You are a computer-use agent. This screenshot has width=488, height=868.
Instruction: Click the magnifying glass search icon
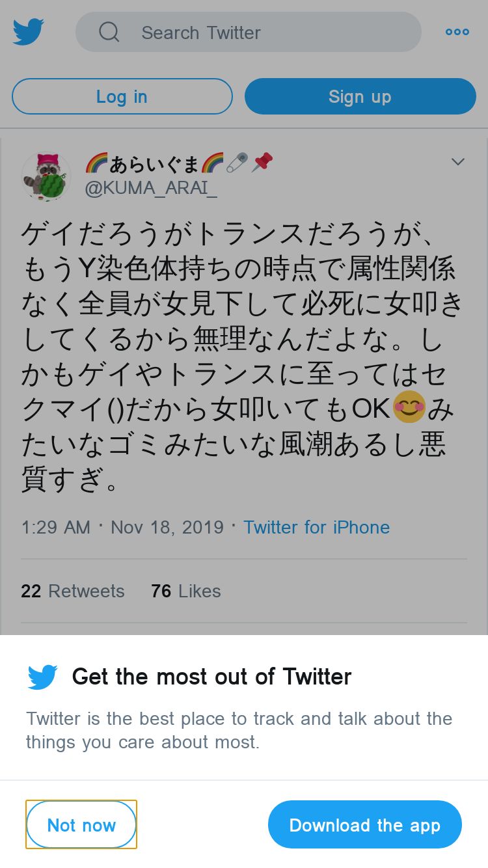[x=109, y=32]
